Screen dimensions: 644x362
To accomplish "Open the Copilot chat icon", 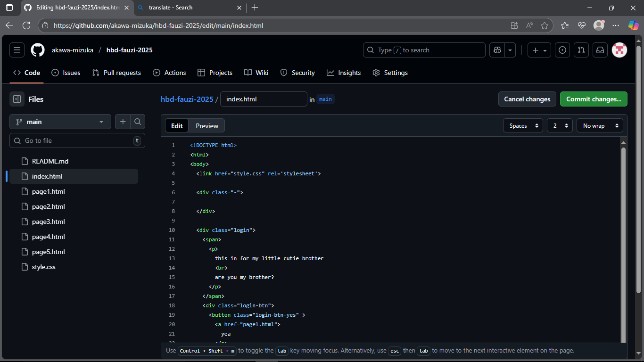I will pyautogui.click(x=497, y=50).
